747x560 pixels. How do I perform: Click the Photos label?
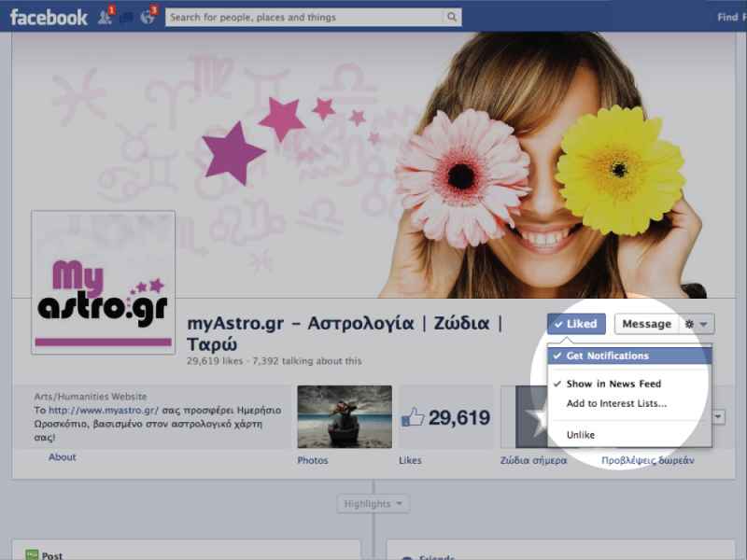click(313, 460)
